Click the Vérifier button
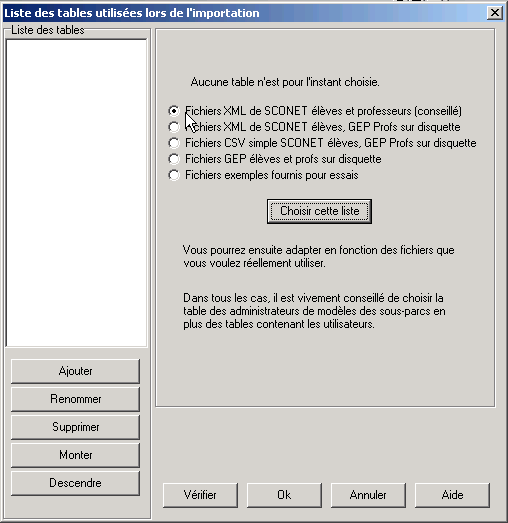508x523 pixels. click(200, 495)
